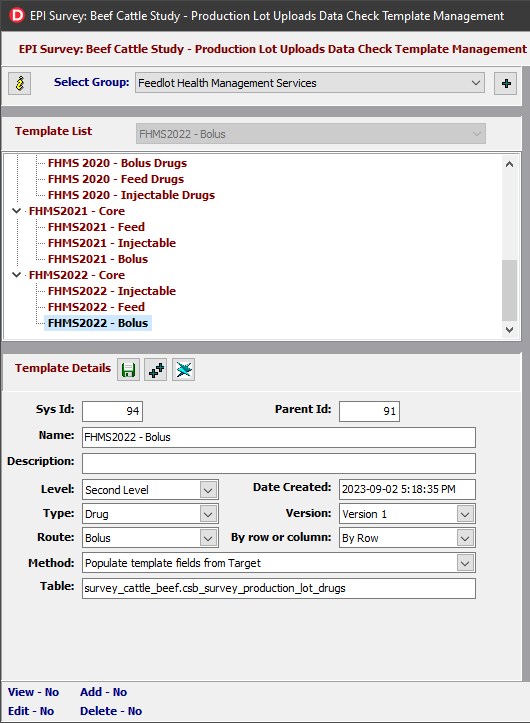Screen dimensions: 530x723
Task: Collapse the FHMS2021 - Core tree node
Action: tap(17, 211)
